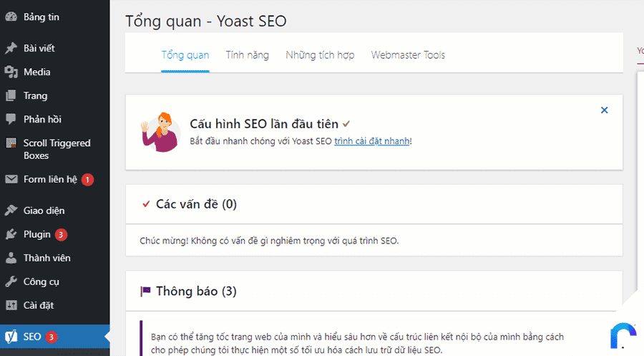Click the red badge on Form liên hệ
The image size is (644, 356).
(87, 180)
